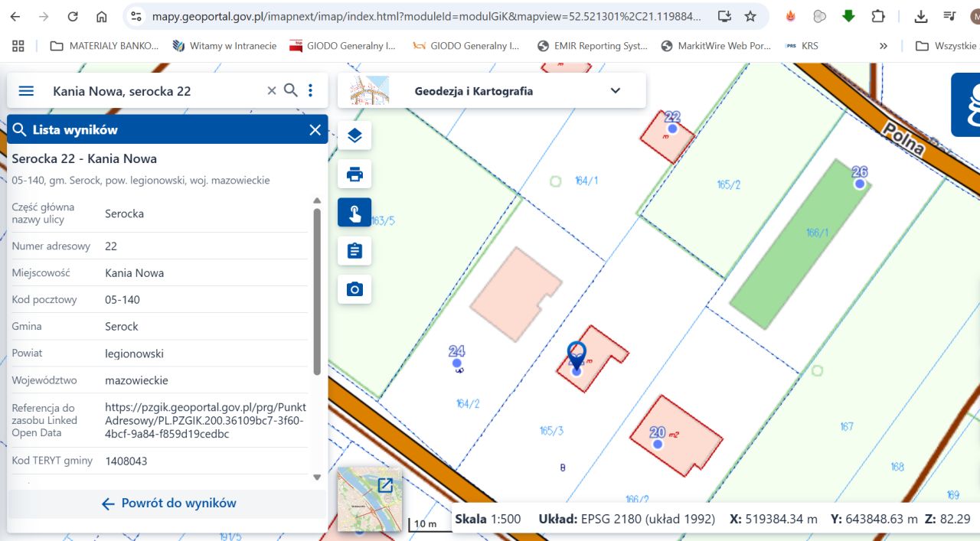This screenshot has width=980, height=541.
Task: Open the map layers panel
Action: [x=354, y=136]
